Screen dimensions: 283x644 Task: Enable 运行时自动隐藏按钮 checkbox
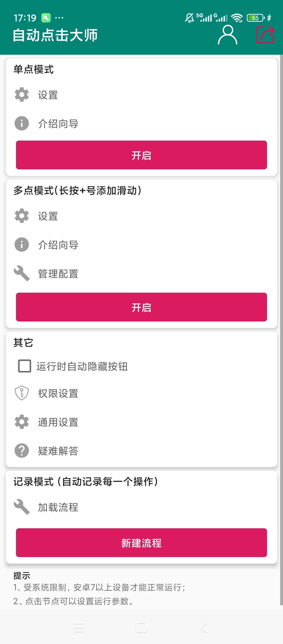point(25,366)
